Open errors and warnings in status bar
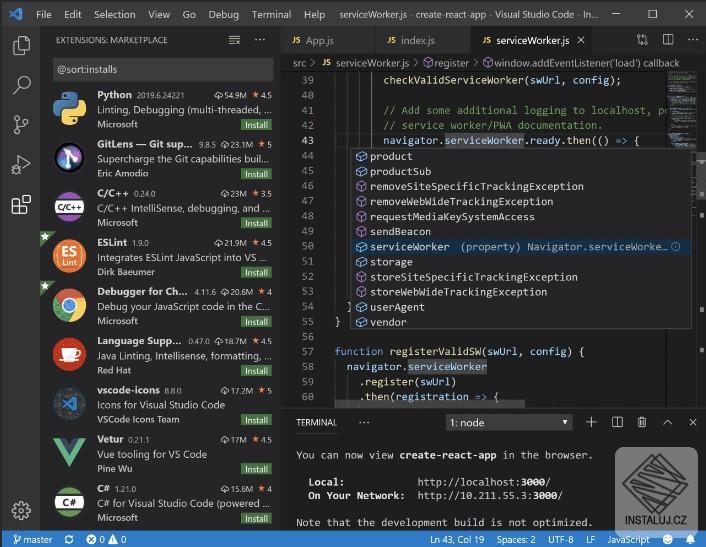This screenshot has height=547, width=706. coord(106,539)
